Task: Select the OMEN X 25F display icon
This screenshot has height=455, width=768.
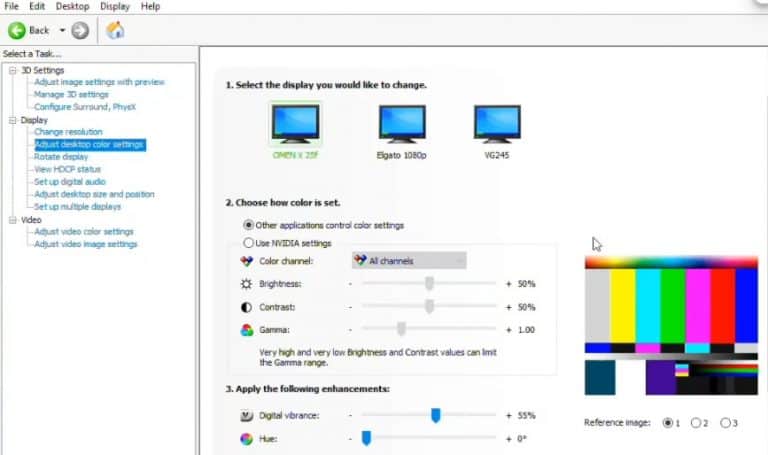Action: coord(295,124)
